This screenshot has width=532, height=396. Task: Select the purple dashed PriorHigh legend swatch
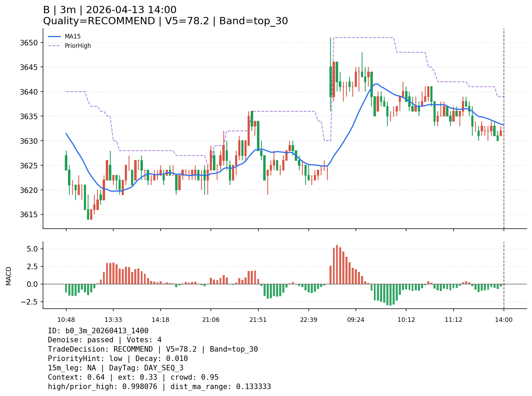pos(54,46)
